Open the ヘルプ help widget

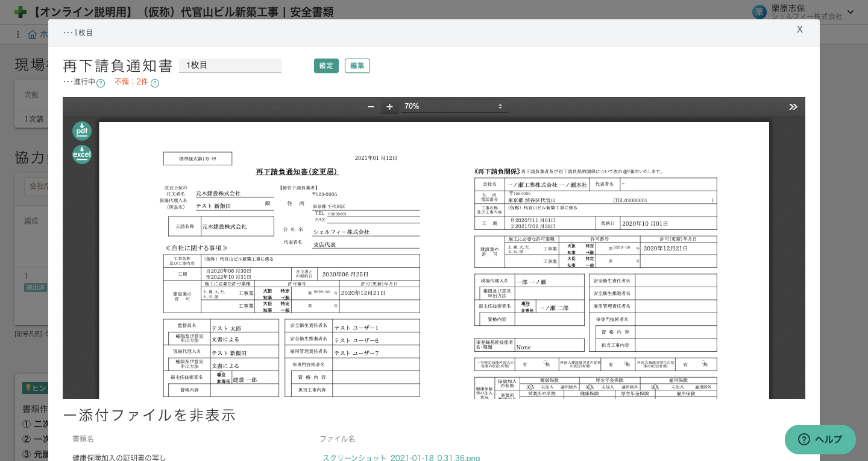point(820,439)
